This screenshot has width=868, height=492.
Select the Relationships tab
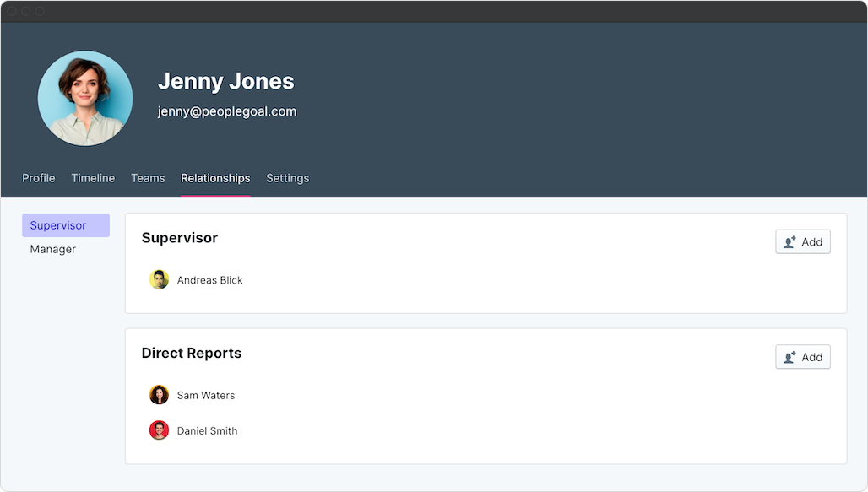pyautogui.click(x=215, y=178)
